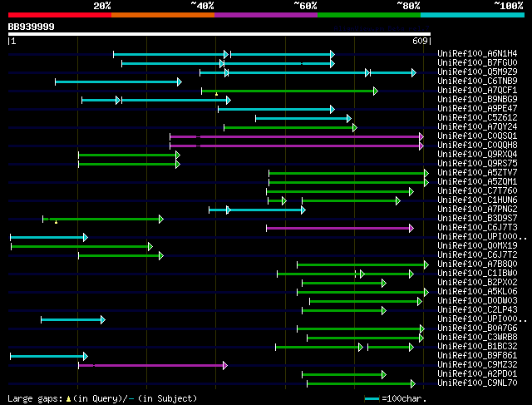
Task: Select the UniRef100_A7QY24 label
Action: pos(477,127)
